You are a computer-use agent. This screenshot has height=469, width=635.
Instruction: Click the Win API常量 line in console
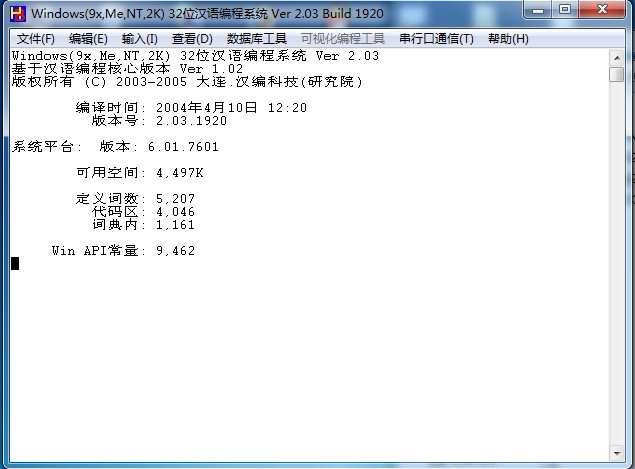[x=123, y=250]
